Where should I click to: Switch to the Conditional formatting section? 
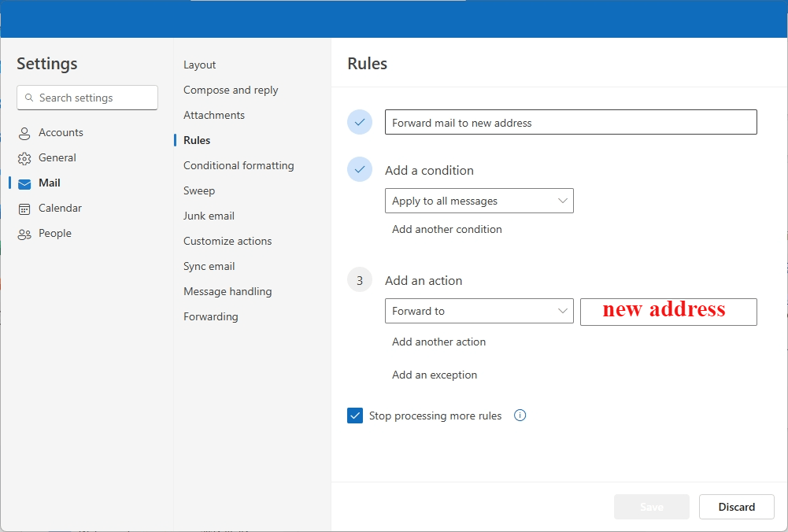239,165
